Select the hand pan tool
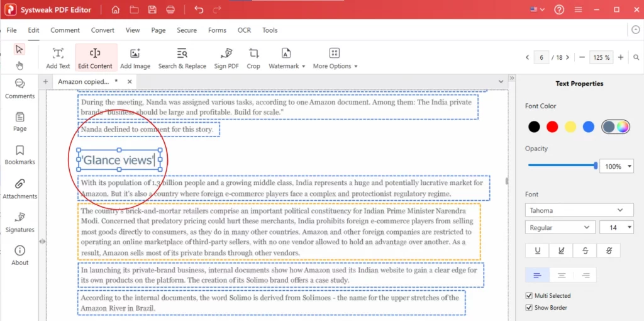The width and height of the screenshot is (644, 321). tap(19, 65)
